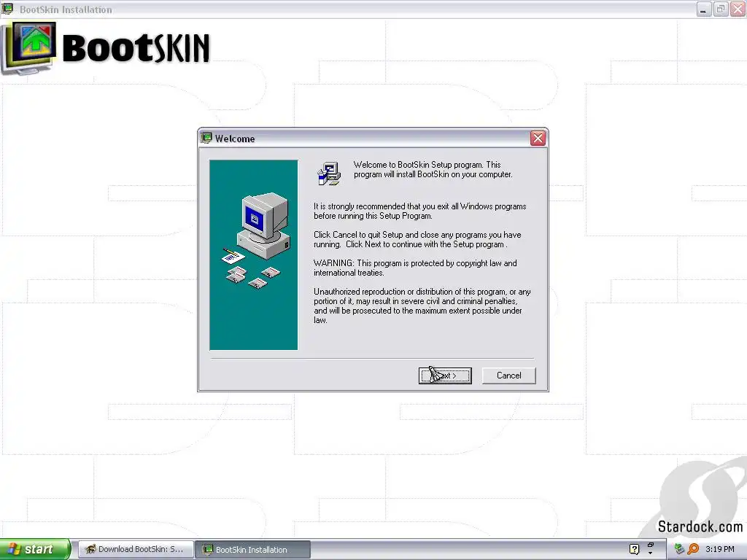Click the BootSkin Installation title bar icon
The width and height of the screenshot is (747, 560).
click(x=7, y=9)
